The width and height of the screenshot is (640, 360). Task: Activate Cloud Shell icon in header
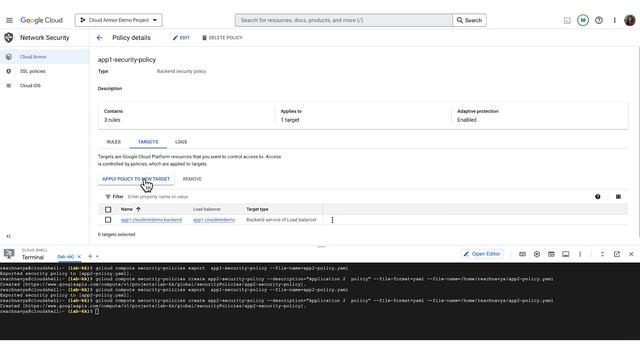point(567,20)
